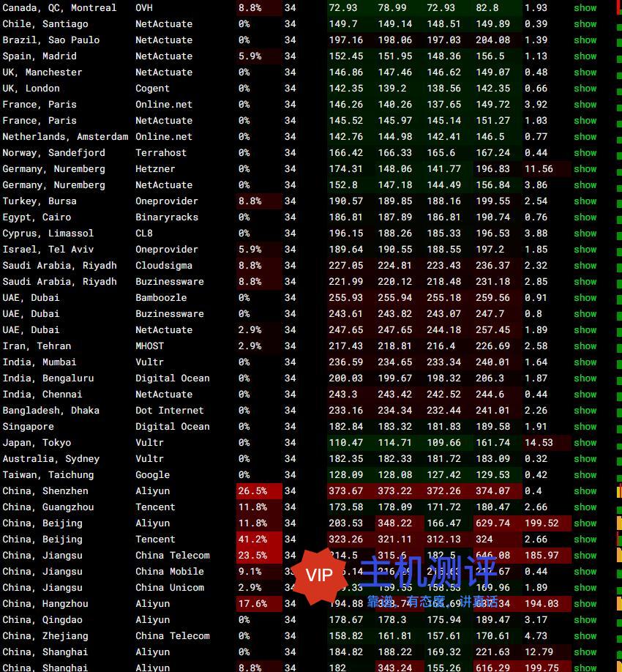The width and height of the screenshot is (622, 672).
Task: Open show for Riyadh Cloudsigma row
Action: coord(585,266)
